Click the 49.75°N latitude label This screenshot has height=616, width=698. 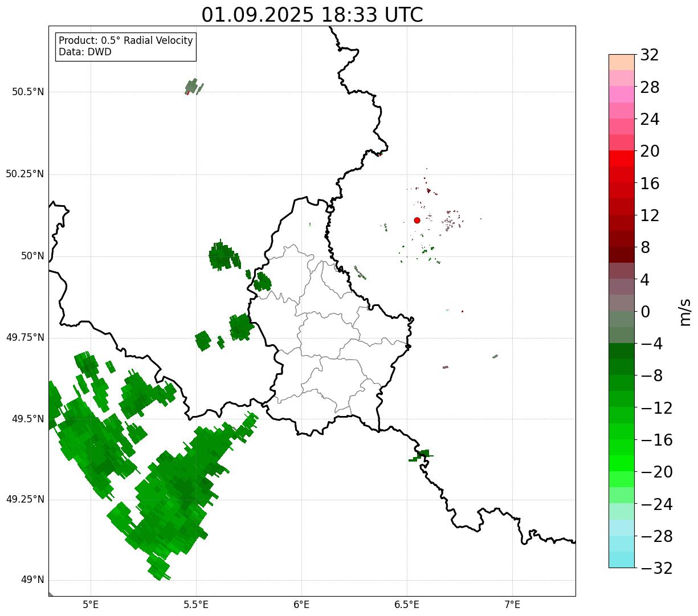[x=25, y=337]
